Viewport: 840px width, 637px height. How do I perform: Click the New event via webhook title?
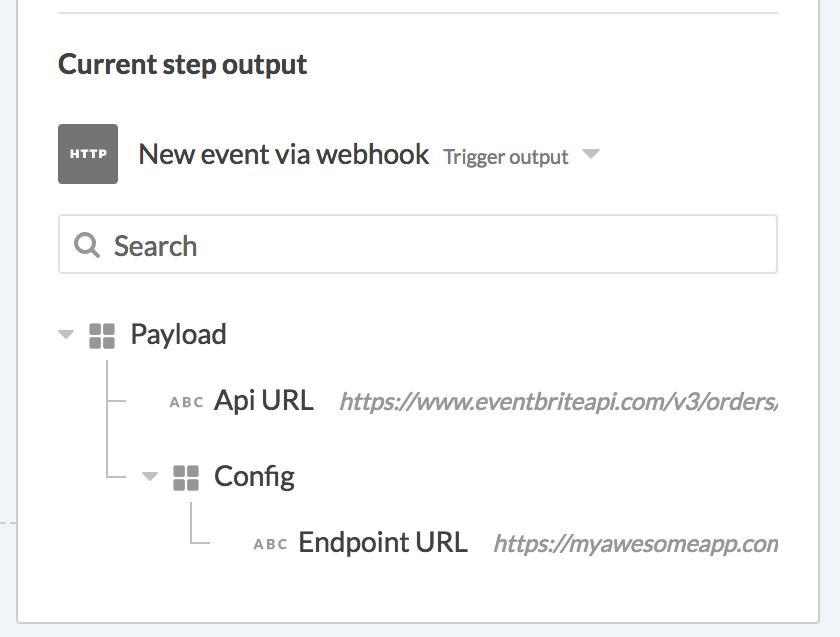click(x=283, y=154)
